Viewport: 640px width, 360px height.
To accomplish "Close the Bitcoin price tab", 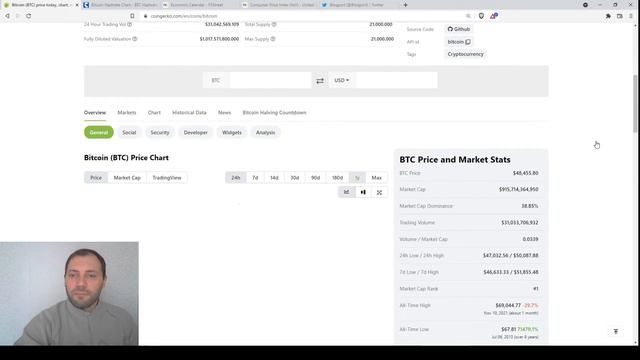I will coord(77,5).
